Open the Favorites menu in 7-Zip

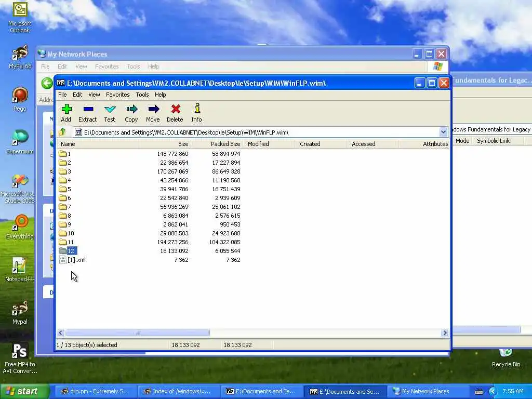pos(118,95)
